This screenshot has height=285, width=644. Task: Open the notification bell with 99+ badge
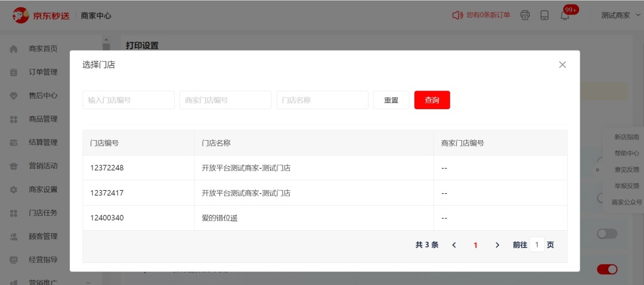[x=565, y=16]
